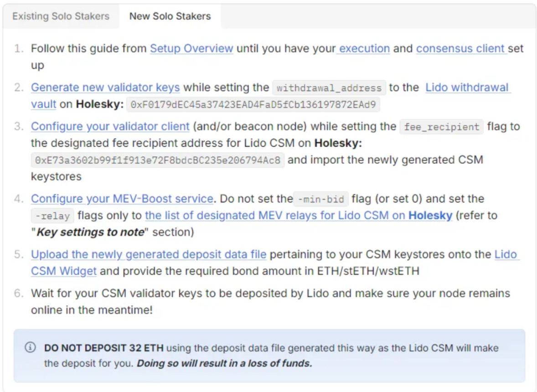Switch to the Existing Solo Stakers tab
Viewport: 537px width, 392px height.
61,16
